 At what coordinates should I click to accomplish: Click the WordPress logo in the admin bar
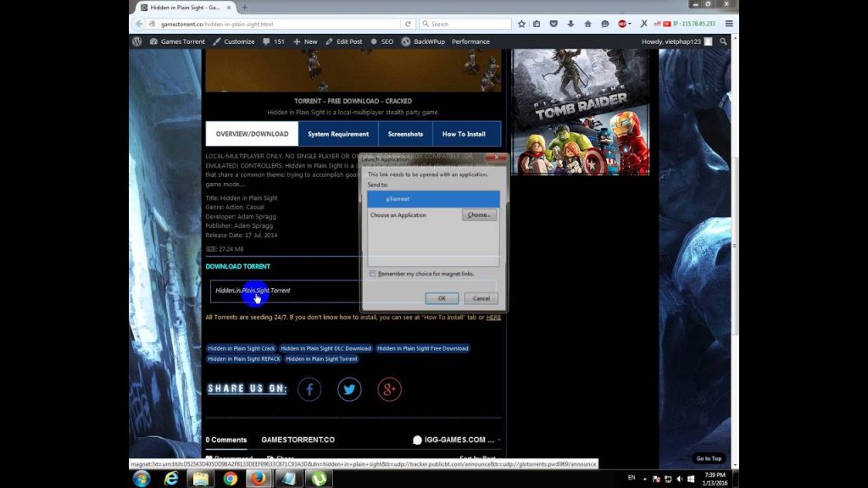coord(137,42)
